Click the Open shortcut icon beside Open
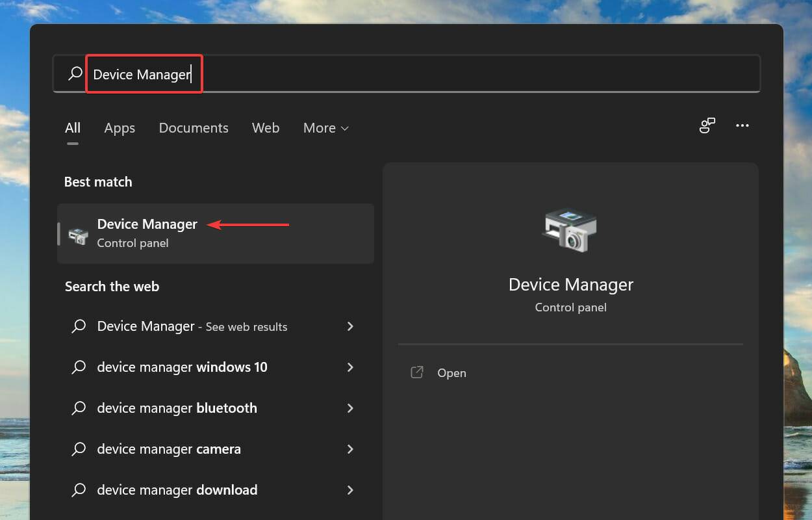The height and width of the screenshot is (520, 812). (416, 372)
